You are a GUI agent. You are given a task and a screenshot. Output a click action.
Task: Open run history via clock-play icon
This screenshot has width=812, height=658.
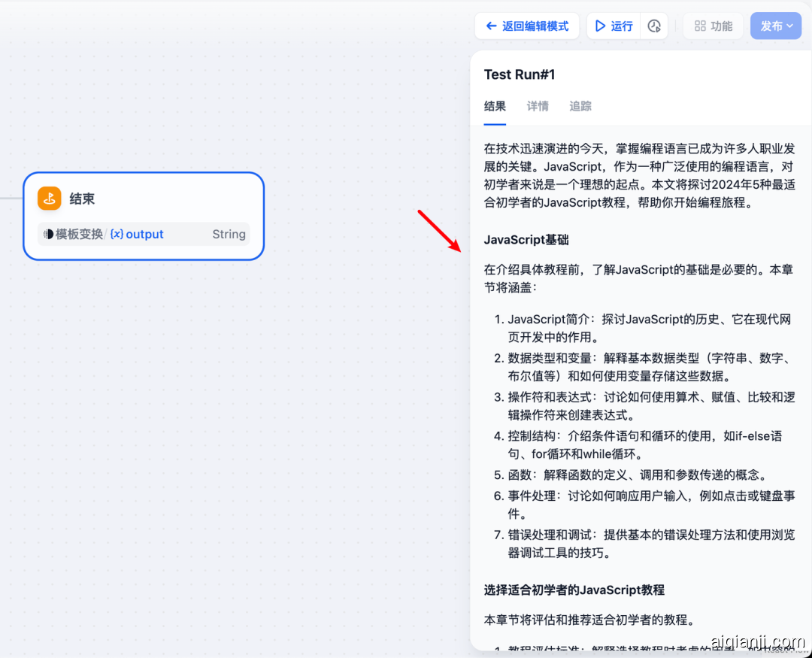pyautogui.click(x=654, y=26)
